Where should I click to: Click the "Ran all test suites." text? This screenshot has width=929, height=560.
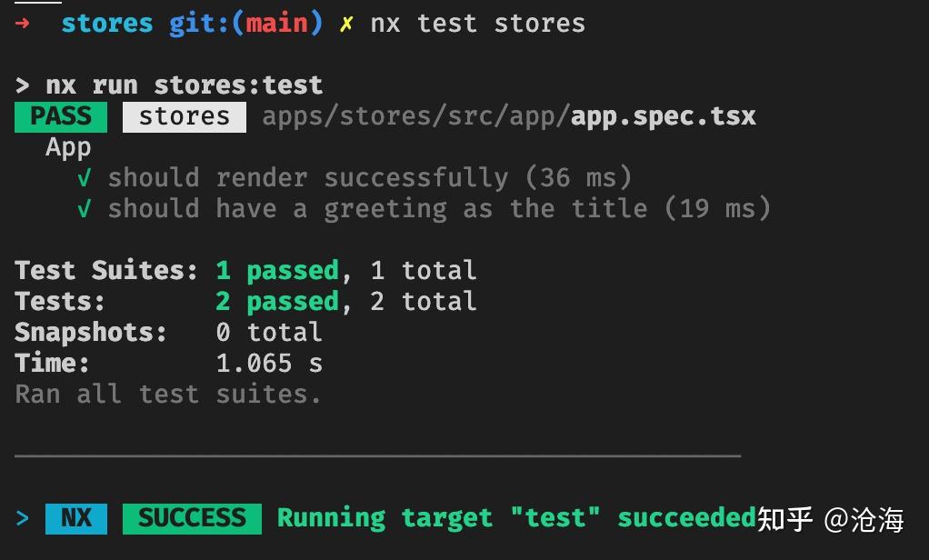pos(168,395)
